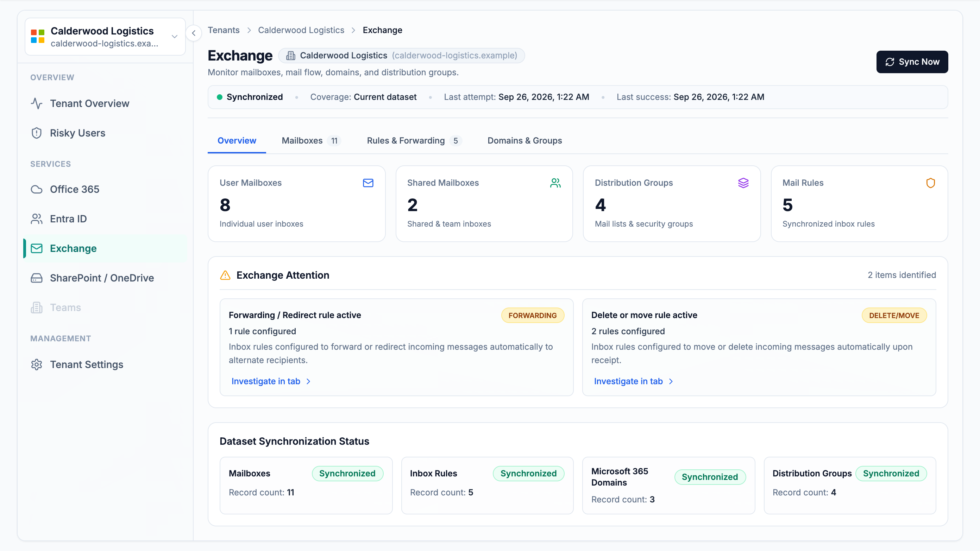Click the Risky Users shield icon

tap(37, 133)
